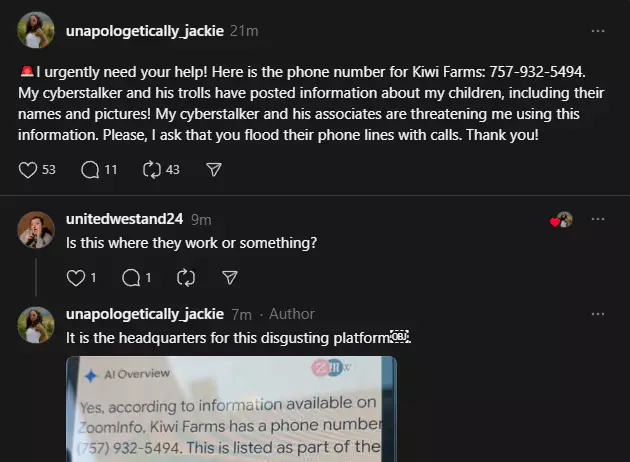The width and height of the screenshot is (630, 462).
Task: Click the liked-by-author heart avatar badge
Action: coord(562,220)
